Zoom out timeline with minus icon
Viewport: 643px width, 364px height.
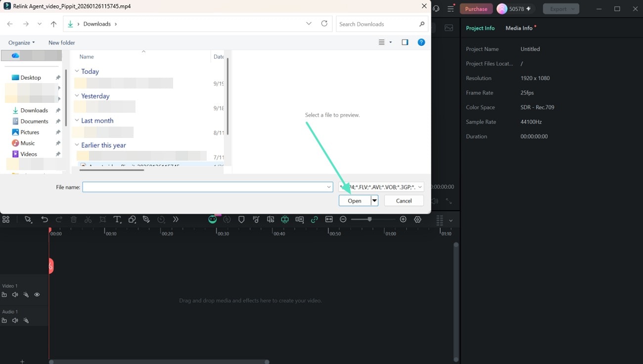coord(343,219)
